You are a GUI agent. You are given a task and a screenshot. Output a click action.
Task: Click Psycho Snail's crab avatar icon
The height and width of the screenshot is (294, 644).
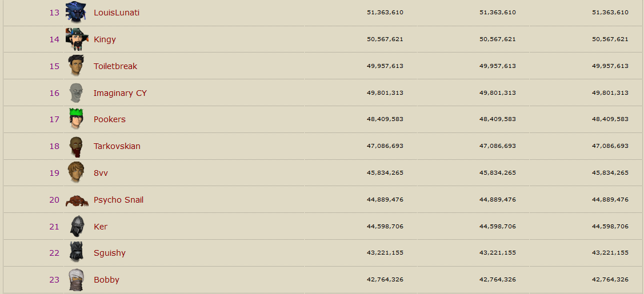(x=76, y=200)
